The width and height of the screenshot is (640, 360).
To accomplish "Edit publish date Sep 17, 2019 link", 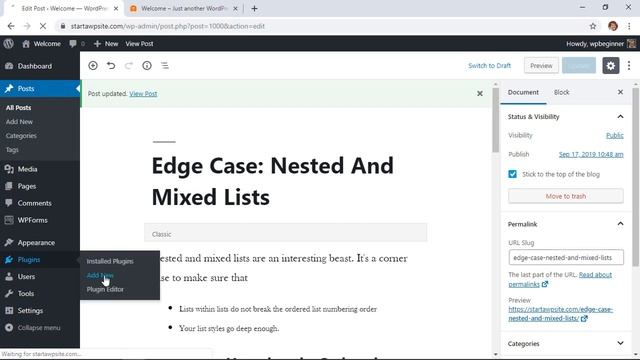I will click(x=591, y=154).
